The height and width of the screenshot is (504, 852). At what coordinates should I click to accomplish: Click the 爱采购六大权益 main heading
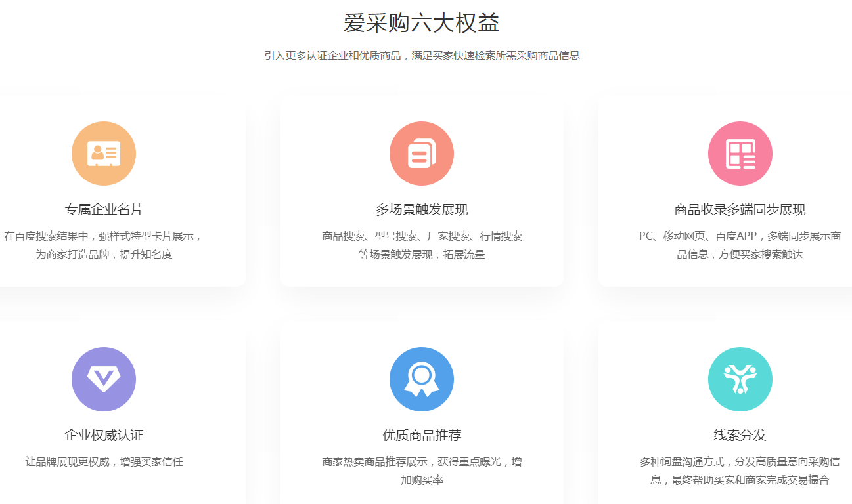point(422,23)
